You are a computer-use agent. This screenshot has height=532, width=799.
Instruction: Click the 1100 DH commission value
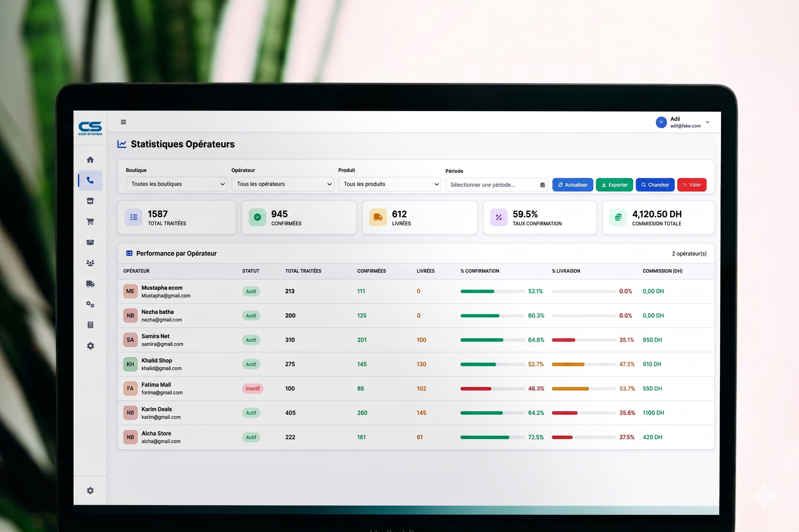pyautogui.click(x=653, y=413)
